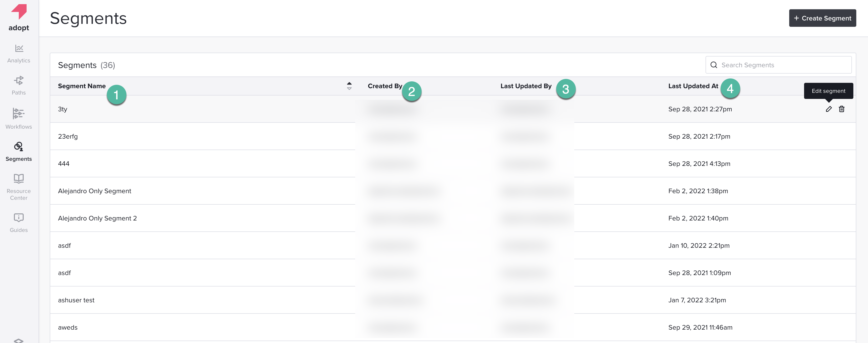The width and height of the screenshot is (868, 343).
Task: Click the Sep 28, 2021 2:27pm date
Action: tap(700, 109)
